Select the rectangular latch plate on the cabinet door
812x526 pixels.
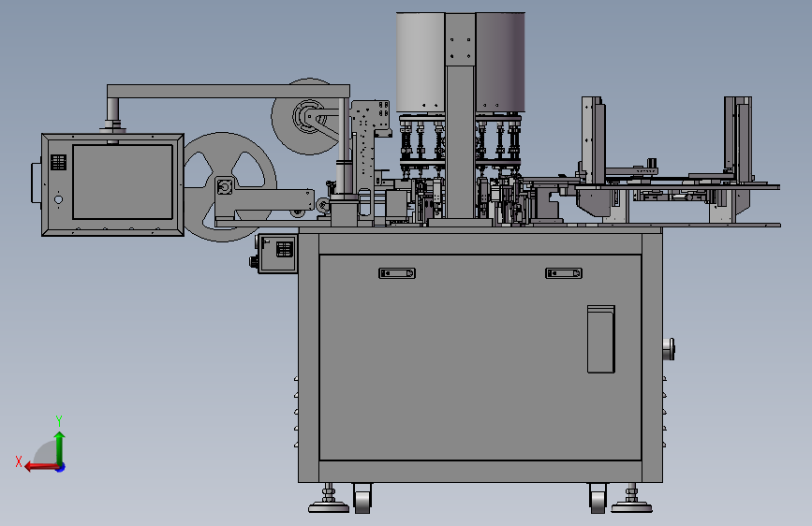(x=601, y=339)
